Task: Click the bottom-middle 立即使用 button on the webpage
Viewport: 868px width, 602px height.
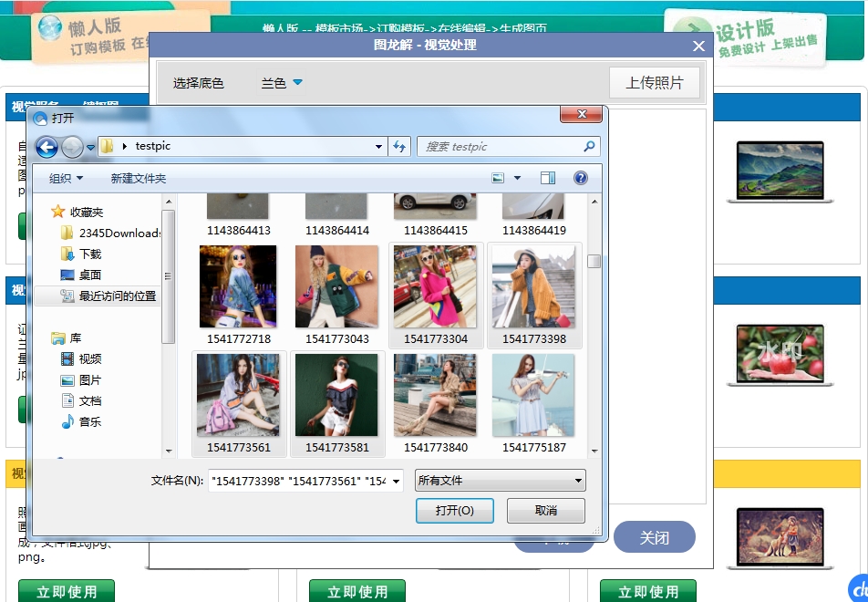Action: click(x=357, y=591)
